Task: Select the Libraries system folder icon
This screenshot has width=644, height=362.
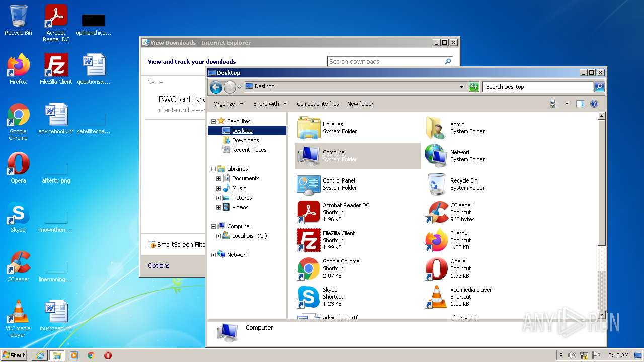Action: click(x=309, y=128)
